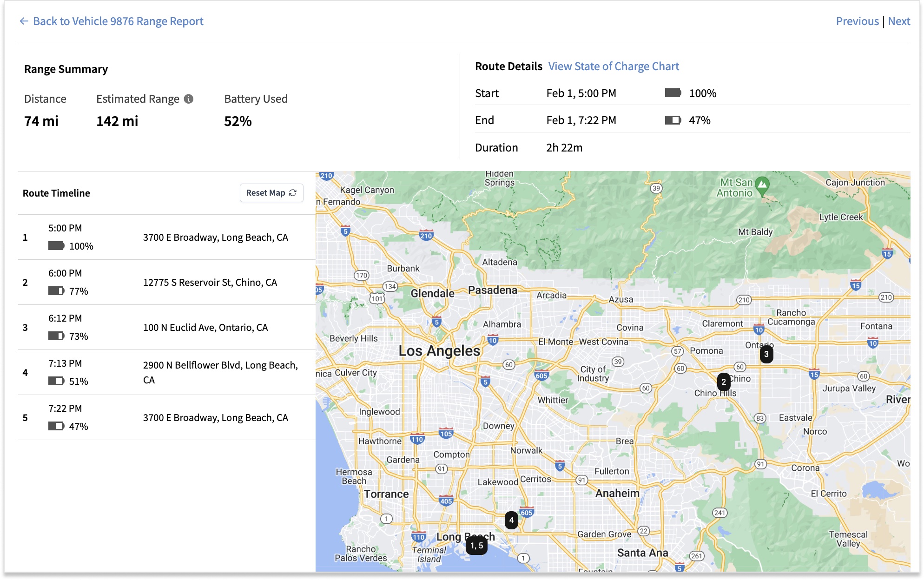Viewport: 924px width, 580px height.
Task: Go to Next report
Action: click(899, 21)
